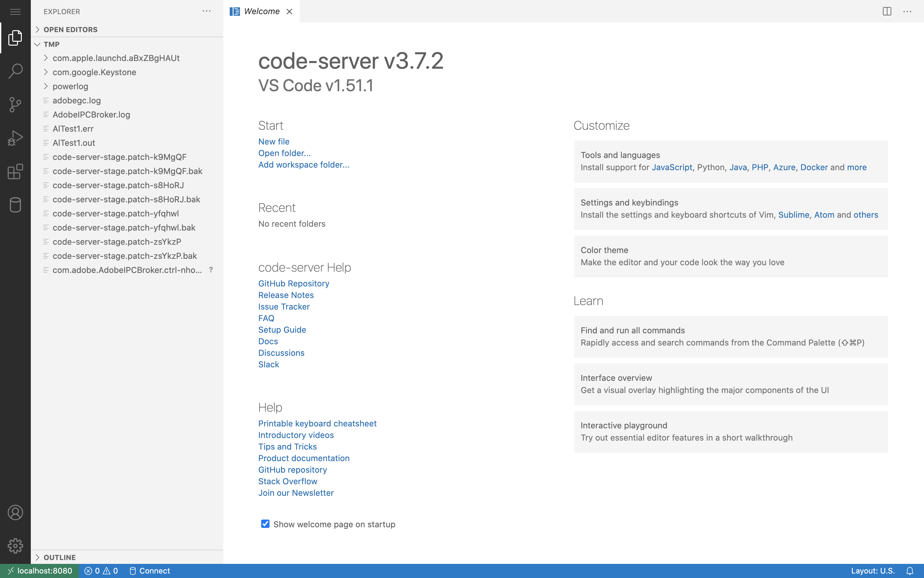Image resolution: width=924 pixels, height=578 pixels.
Task: Open code-server-stage.patch-zsYkzP file
Action: [x=127, y=242]
